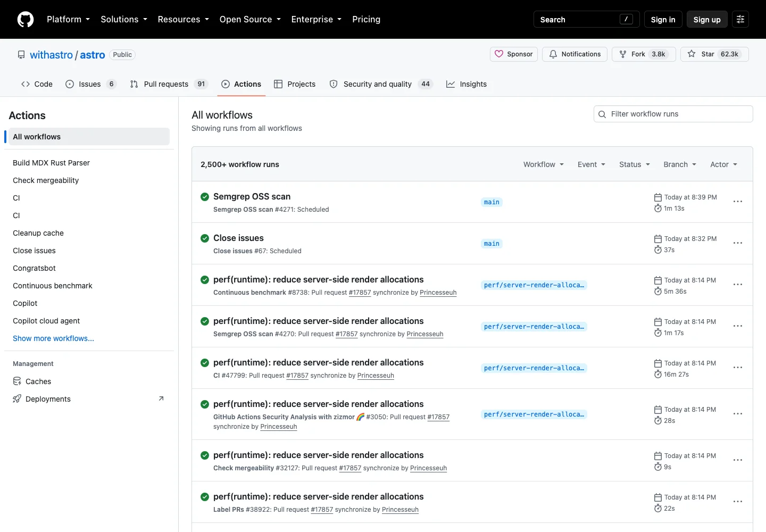
Task: Click the repository icon beside withastro
Action: [21, 55]
